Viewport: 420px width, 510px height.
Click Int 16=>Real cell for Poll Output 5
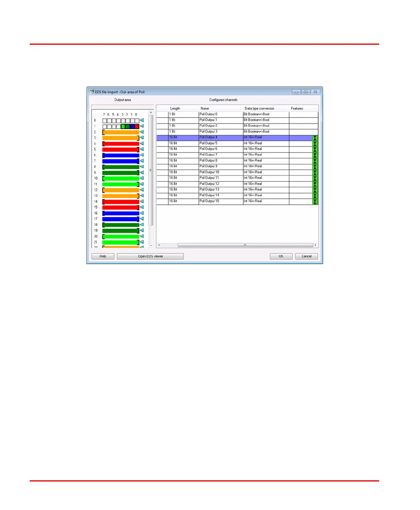point(266,143)
